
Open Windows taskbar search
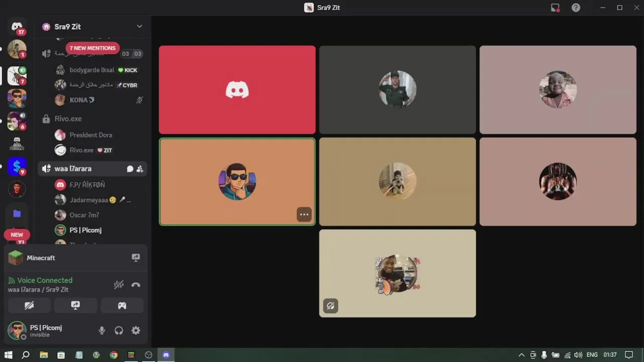coord(26,355)
